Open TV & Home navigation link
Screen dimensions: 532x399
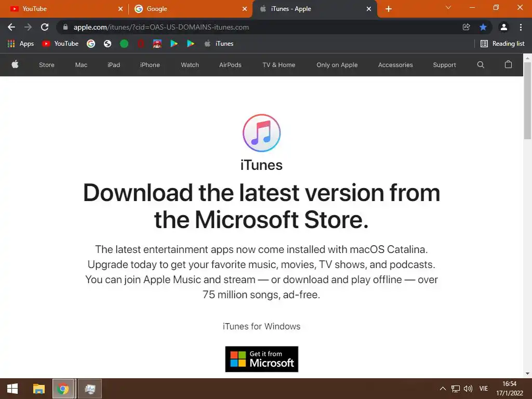[x=279, y=65]
